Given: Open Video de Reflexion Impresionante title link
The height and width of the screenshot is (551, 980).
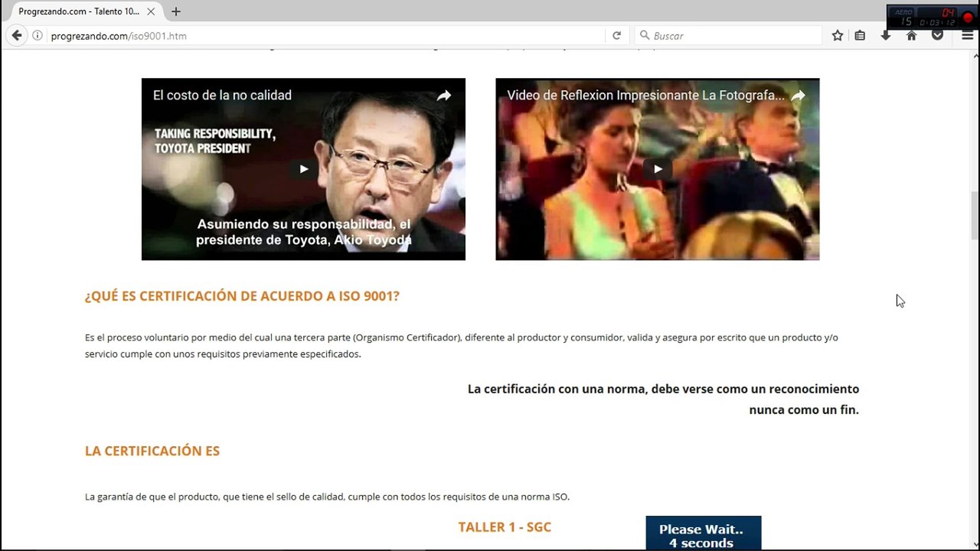Looking at the screenshot, I should 645,95.
